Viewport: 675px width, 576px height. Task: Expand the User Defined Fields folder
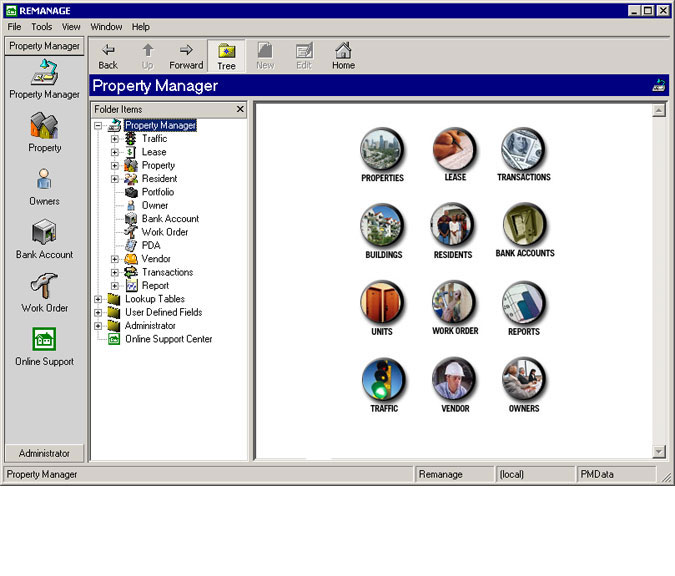[x=98, y=313]
